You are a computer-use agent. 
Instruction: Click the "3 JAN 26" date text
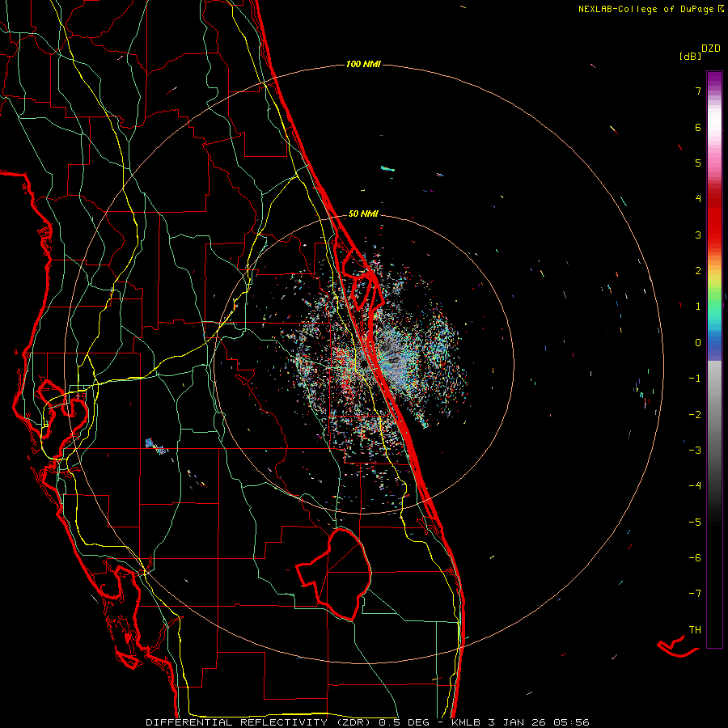[x=516, y=722]
